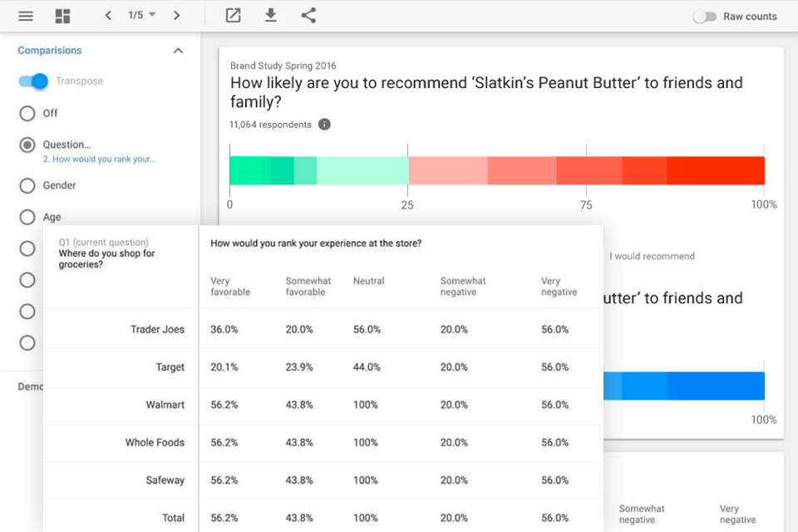Click the 'Very favorable' column header
Viewport: 798px width, 532px height.
tap(229, 286)
